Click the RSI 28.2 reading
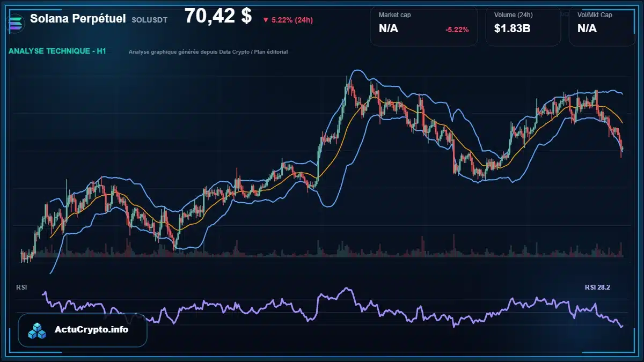 click(x=597, y=287)
